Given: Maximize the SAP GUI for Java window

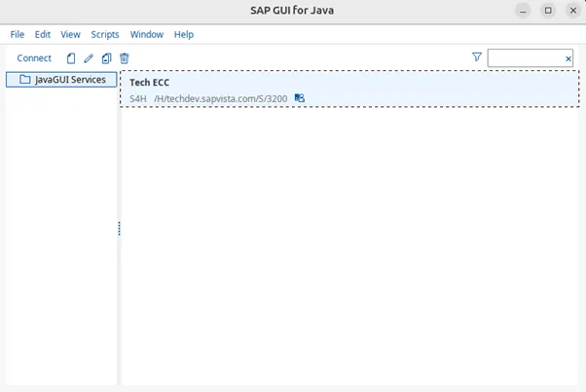Looking at the screenshot, I should 548,11.
